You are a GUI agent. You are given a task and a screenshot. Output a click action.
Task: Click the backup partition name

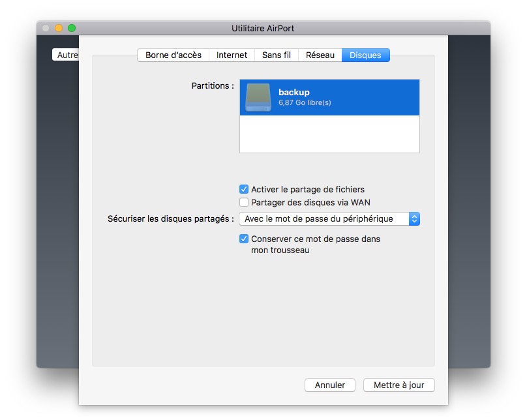294,92
